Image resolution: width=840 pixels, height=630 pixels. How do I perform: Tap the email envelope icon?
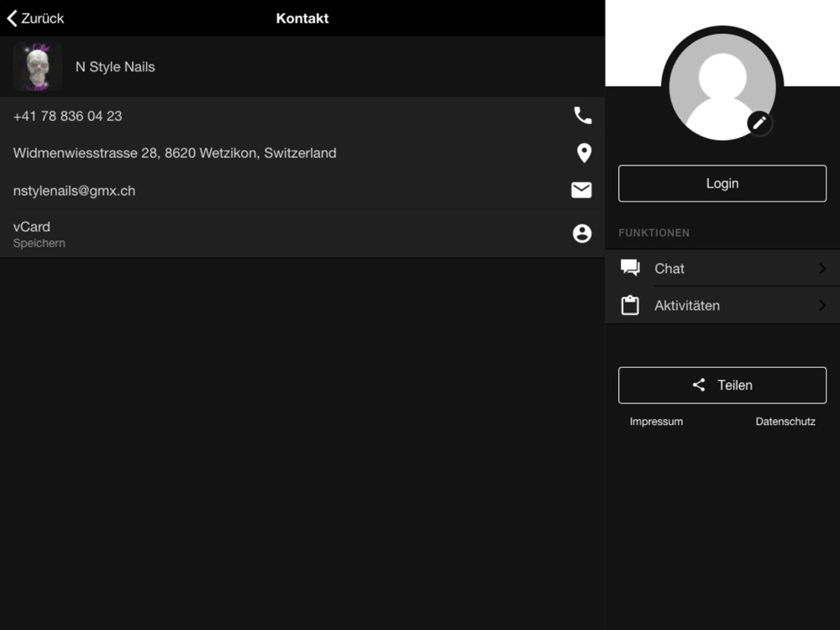tap(581, 190)
